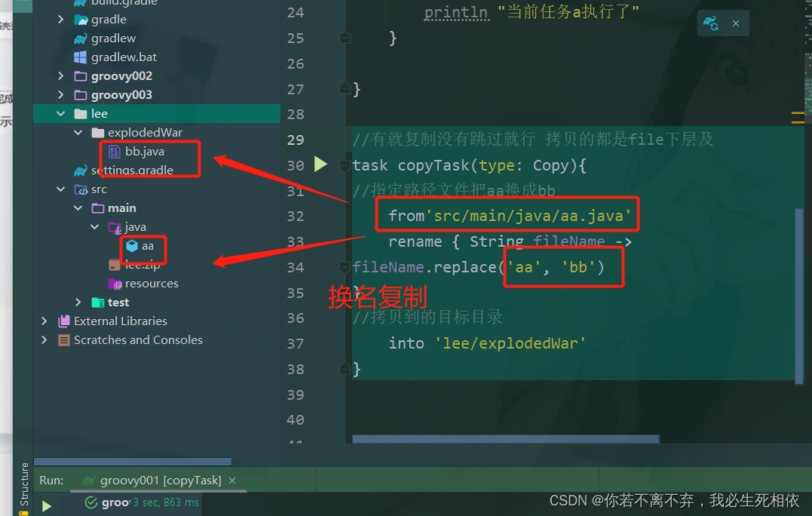Dismiss the Gradle reload popup
The width and height of the screenshot is (812, 516).
pos(735,23)
